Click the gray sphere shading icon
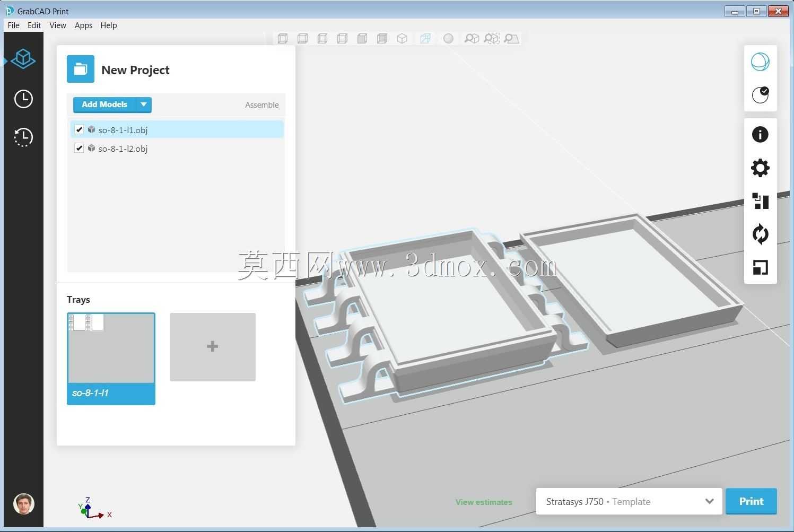Image resolution: width=794 pixels, height=532 pixels. point(448,38)
